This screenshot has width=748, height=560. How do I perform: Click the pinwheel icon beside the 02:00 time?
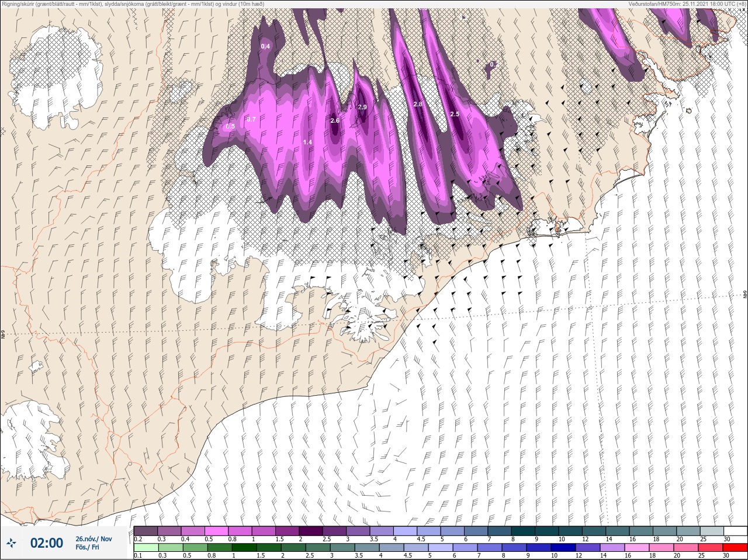(12, 544)
